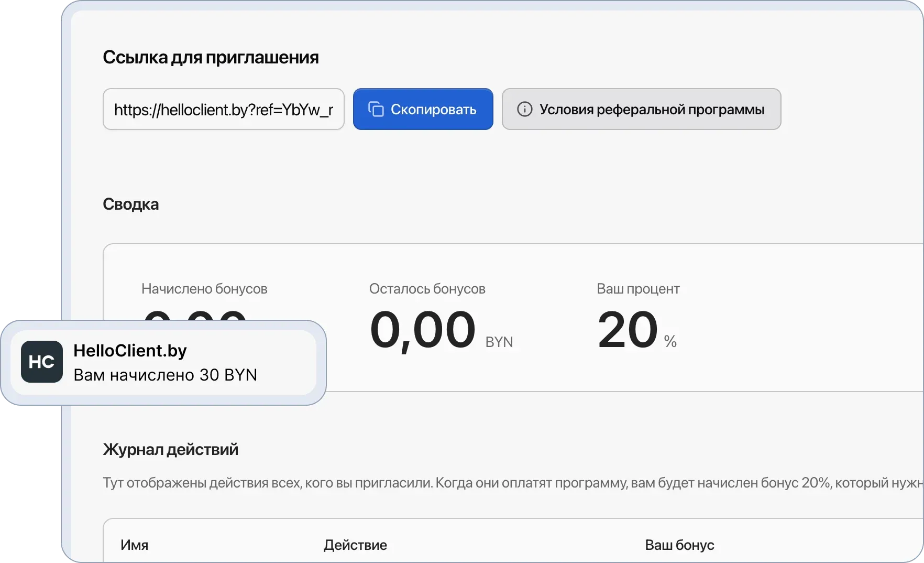Click the invitation link https://helloclient.by?ref=YbYw_r
Viewport: 924px width, 563px height.
[224, 109]
